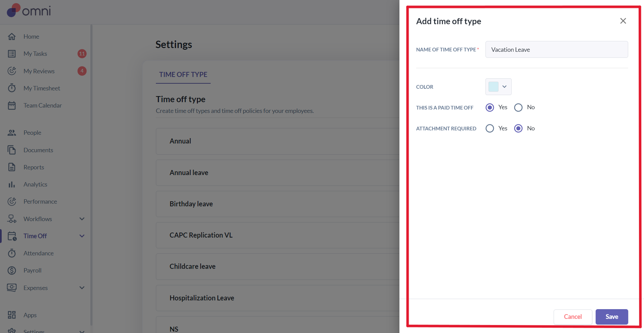
Task: Click the red 11 badge on My Tasks
Action: point(82,54)
